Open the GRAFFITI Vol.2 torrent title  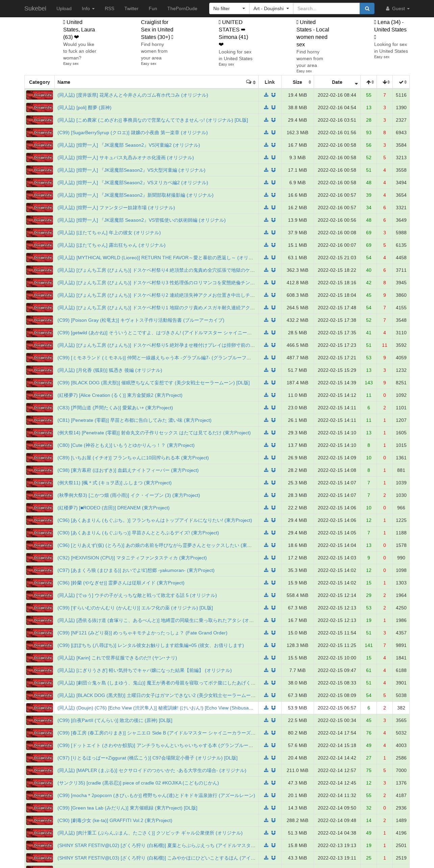point(115,820)
